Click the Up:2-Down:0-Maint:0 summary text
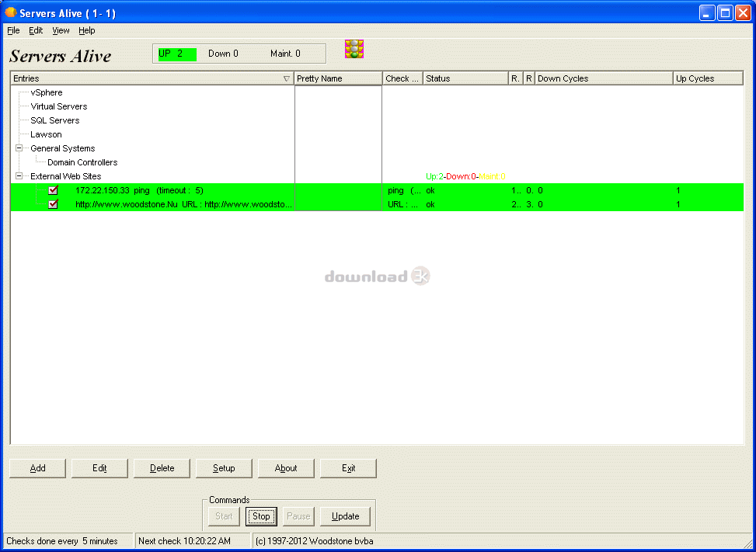 tap(465, 177)
